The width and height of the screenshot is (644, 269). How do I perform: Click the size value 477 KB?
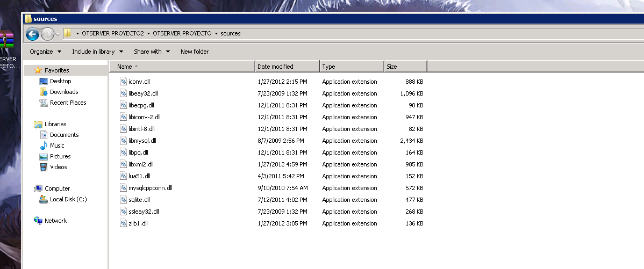coord(414,200)
